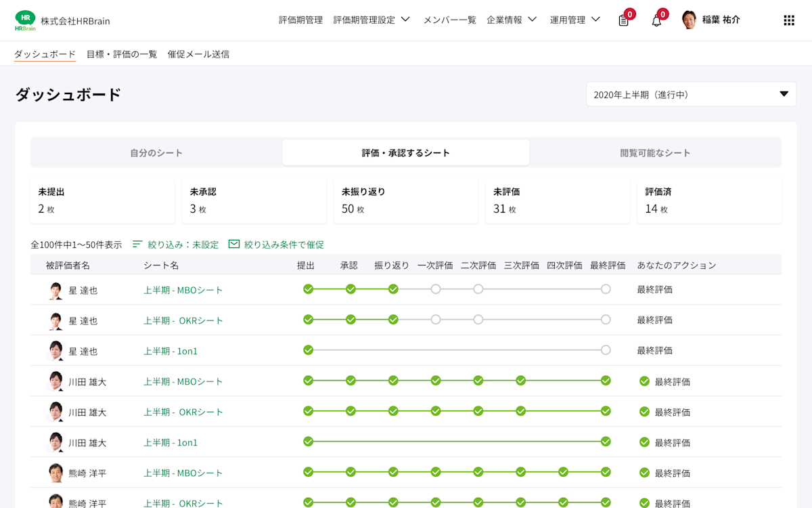Click 提出 status check in 星 達也 MBO row
This screenshot has height=508, width=812.
tap(309, 289)
